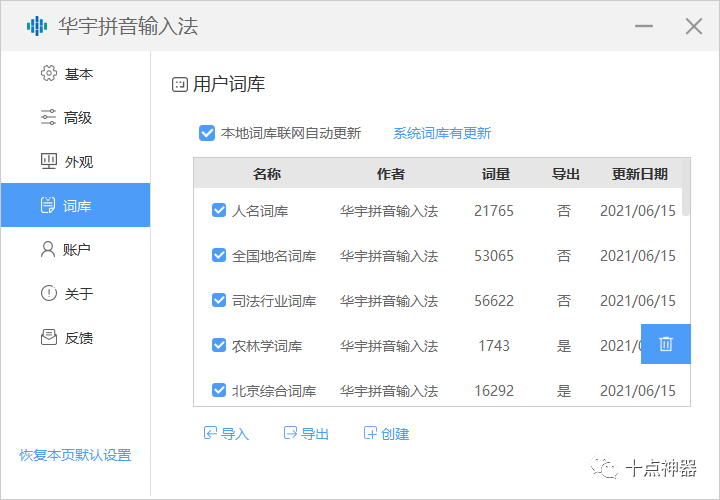Click the 词量 column header
The height and width of the screenshot is (500, 720).
(x=495, y=174)
